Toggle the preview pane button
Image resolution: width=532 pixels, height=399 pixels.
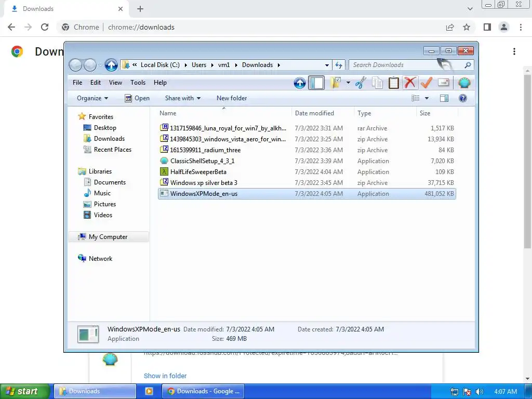coord(444,98)
